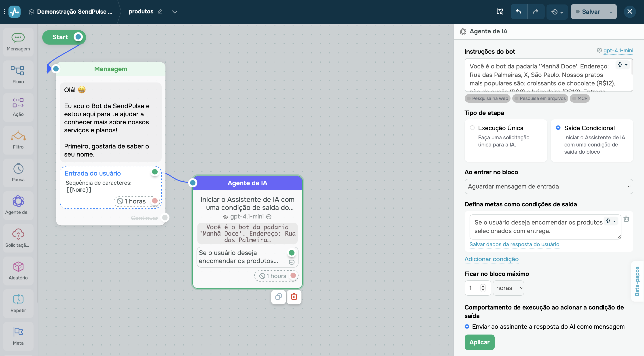Edit the flow name produtos pencil
Screen dimensions: 644x356
click(160, 12)
